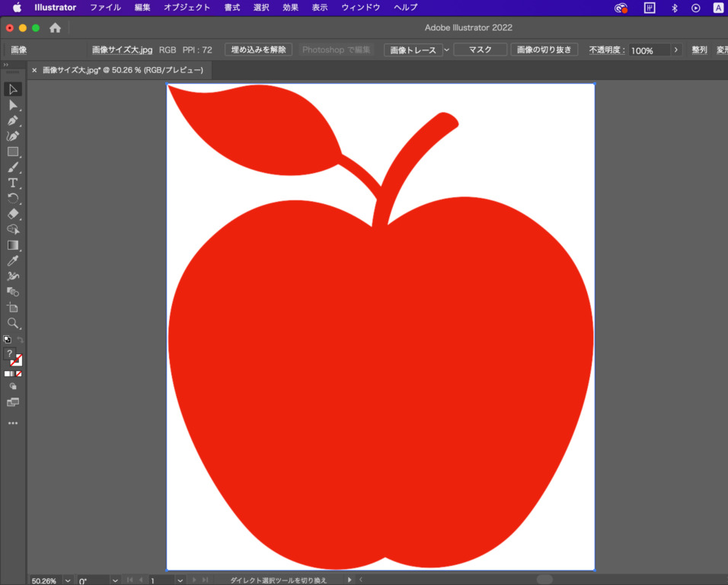Click the 不透明度 label link
The width and height of the screenshot is (728, 585).
click(607, 50)
